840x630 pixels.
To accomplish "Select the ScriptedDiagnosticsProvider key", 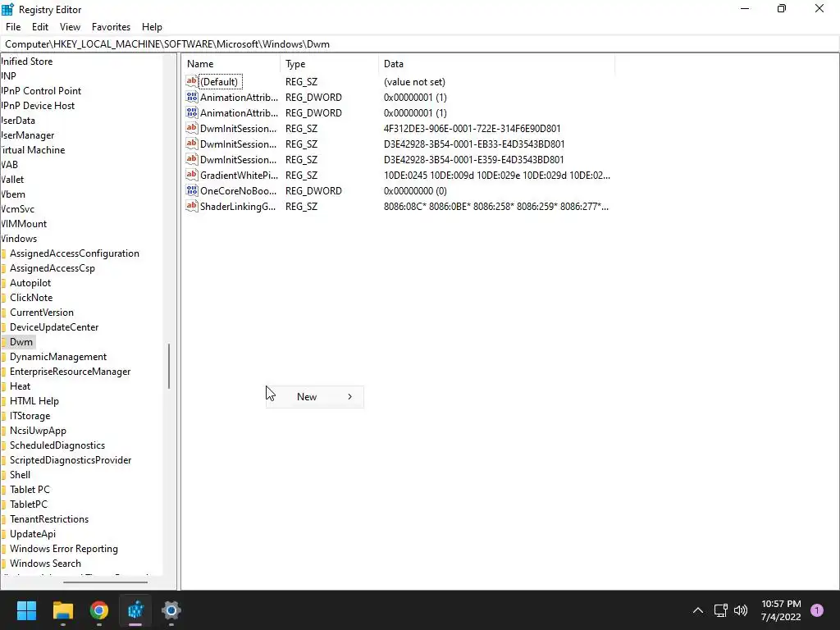I will coord(71,460).
